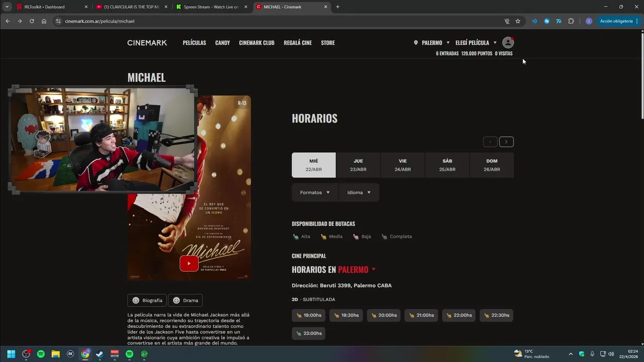Screen dimensions: 644x362
Task: Open Steam from taskbar
Action: coord(100,354)
